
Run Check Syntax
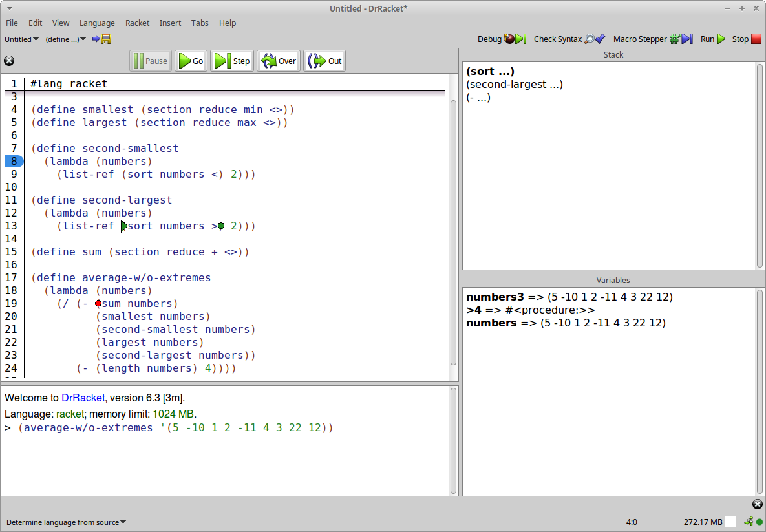pyautogui.click(x=569, y=39)
